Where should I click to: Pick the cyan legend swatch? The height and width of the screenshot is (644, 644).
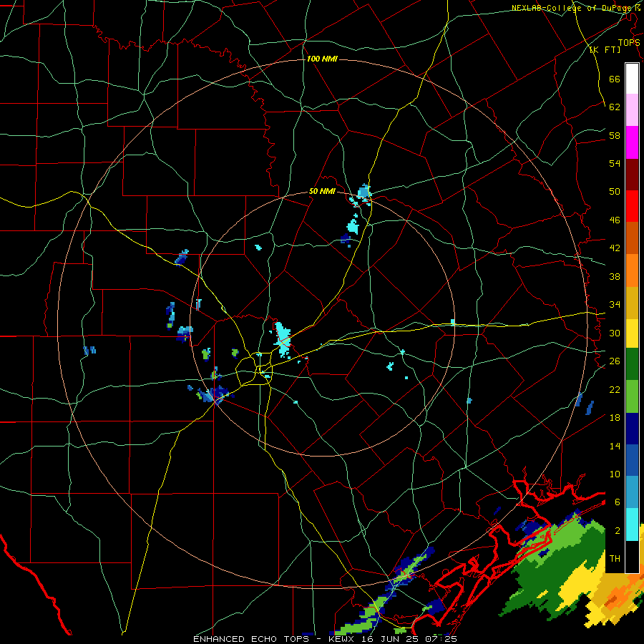click(x=632, y=524)
